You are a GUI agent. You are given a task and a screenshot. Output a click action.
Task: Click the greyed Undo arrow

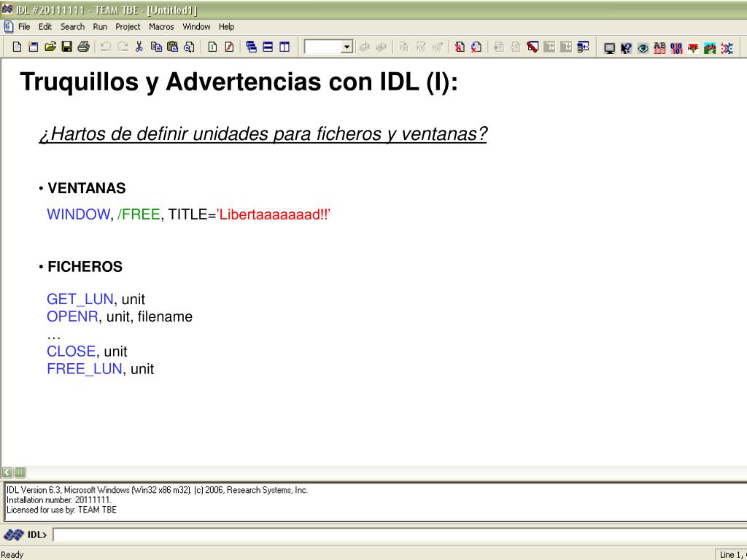click(106, 47)
